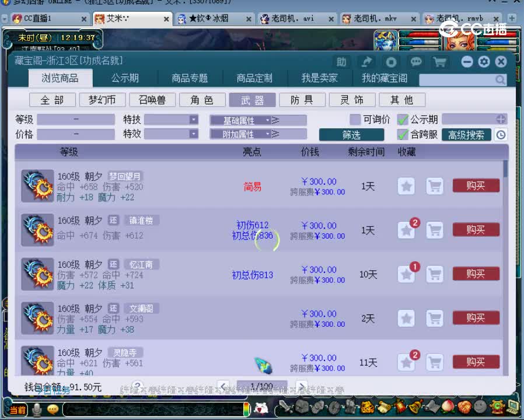
Task: Click the question mark help icon
Action: point(138,386)
